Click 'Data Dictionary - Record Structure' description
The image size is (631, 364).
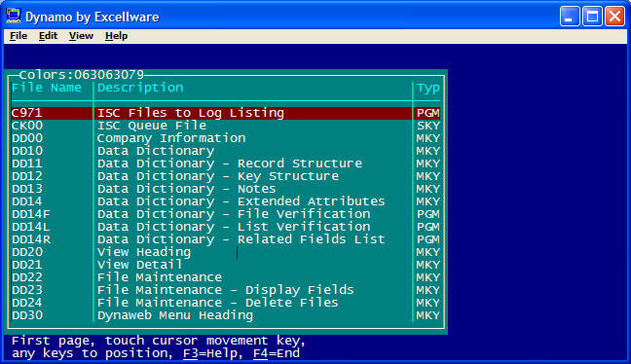[x=230, y=164]
